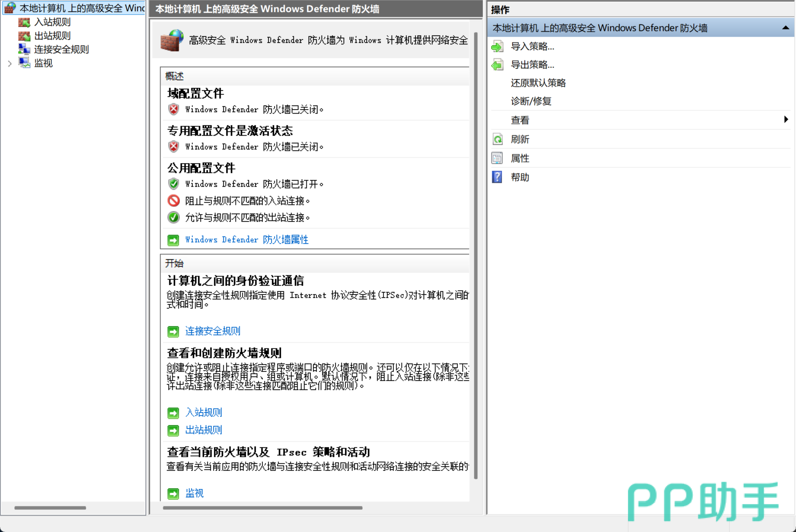Screen dimensions: 796x532
Task: Click green arrow icon beside 连接安全规则 link
Action: tap(173, 332)
